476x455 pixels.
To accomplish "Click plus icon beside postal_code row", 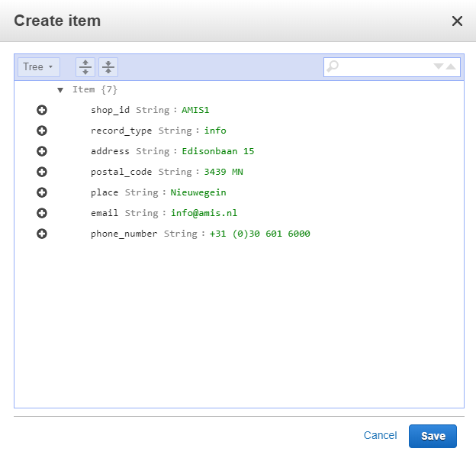I will tap(42, 172).
